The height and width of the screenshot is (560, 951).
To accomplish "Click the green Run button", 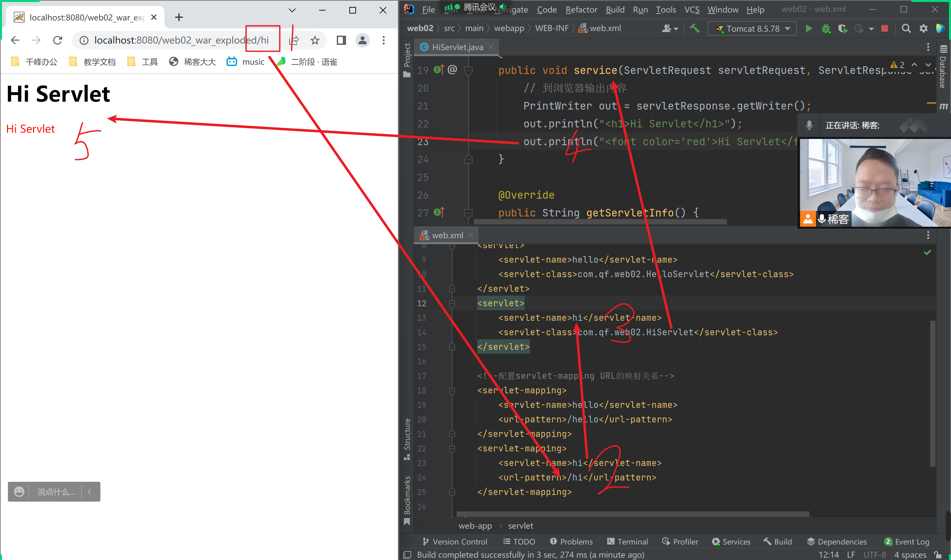I will [808, 29].
